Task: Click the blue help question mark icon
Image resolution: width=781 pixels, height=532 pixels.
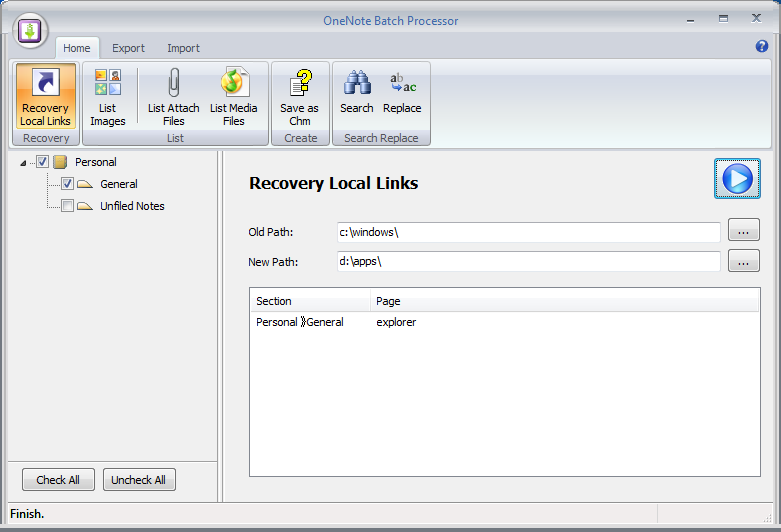Action: [x=762, y=46]
